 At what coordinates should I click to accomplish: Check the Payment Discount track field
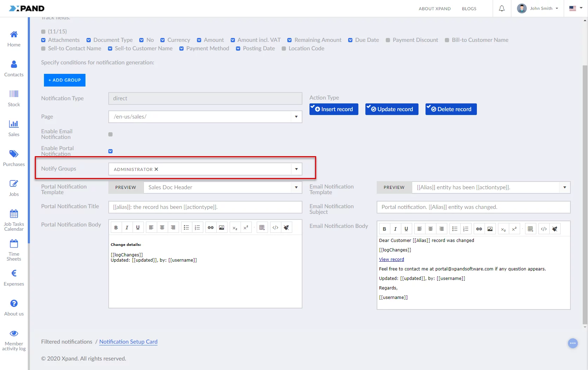(x=388, y=40)
